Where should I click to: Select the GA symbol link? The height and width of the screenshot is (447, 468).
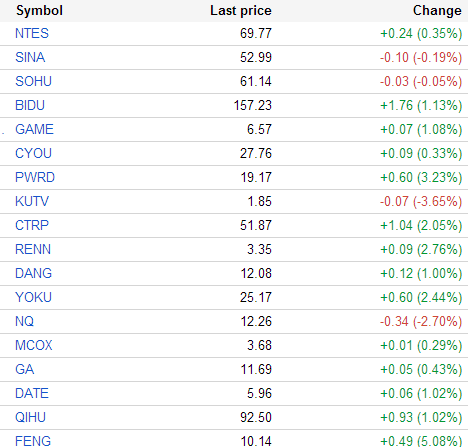click(25, 369)
